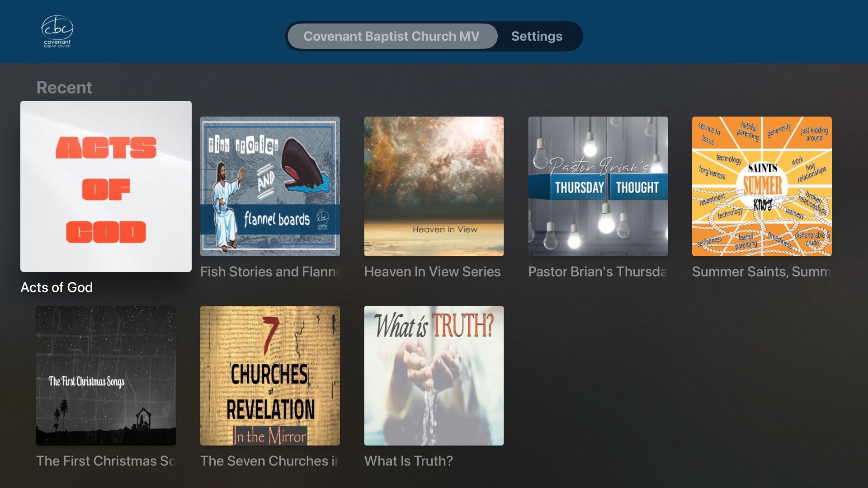The width and height of the screenshot is (868, 488).
Task: Click the Recent section heading
Action: (64, 87)
